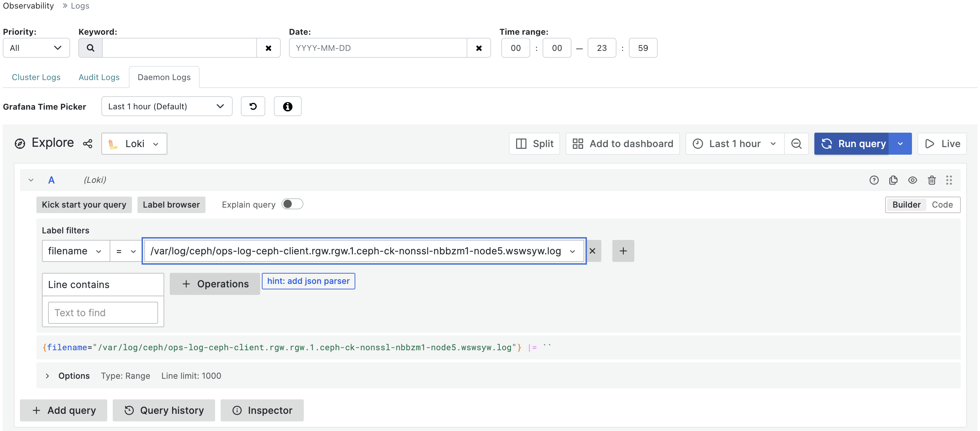Switch to the Audit Logs tab
Image resolution: width=980 pixels, height=431 pixels.
coord(99,76)
